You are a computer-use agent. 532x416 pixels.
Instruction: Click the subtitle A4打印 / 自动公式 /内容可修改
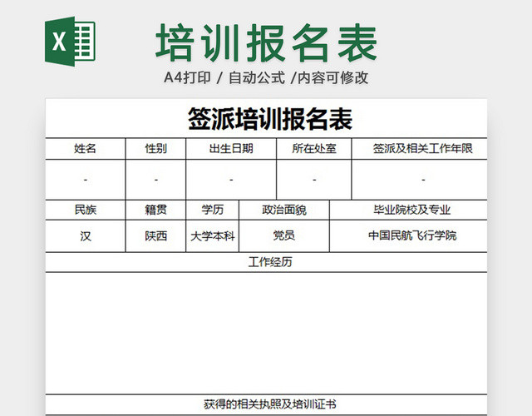tap(266, 77)
